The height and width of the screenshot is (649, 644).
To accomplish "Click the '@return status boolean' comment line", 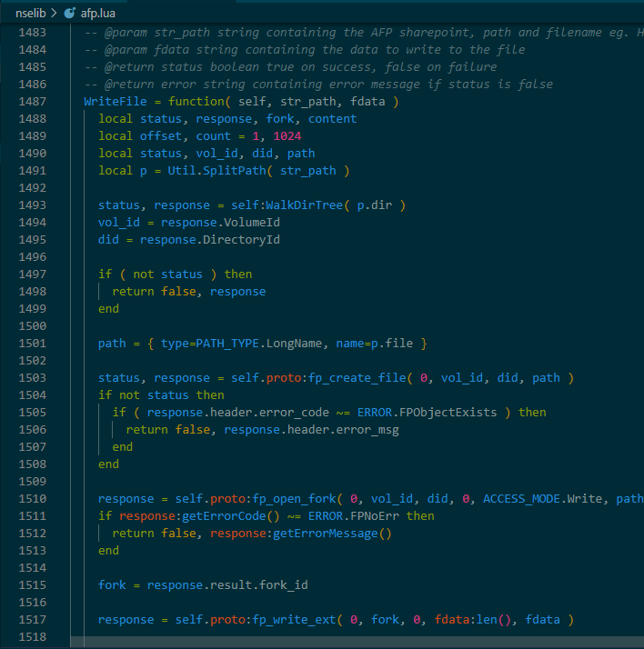I will click(290, 67).
